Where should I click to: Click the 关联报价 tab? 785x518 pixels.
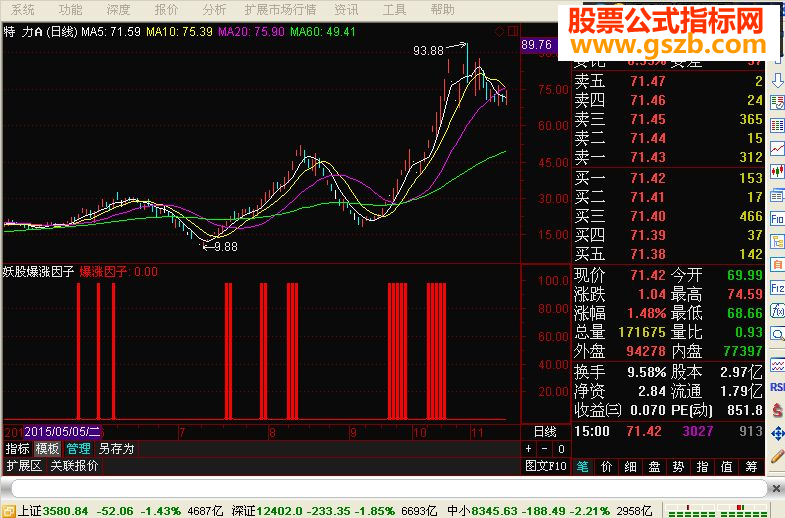(x=75, y=466)
